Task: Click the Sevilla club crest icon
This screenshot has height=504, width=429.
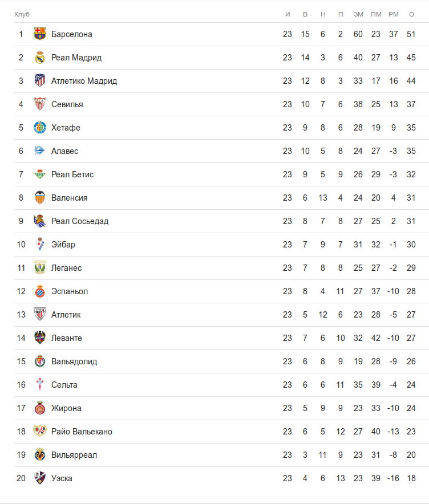Action: [x=39, y=104]
